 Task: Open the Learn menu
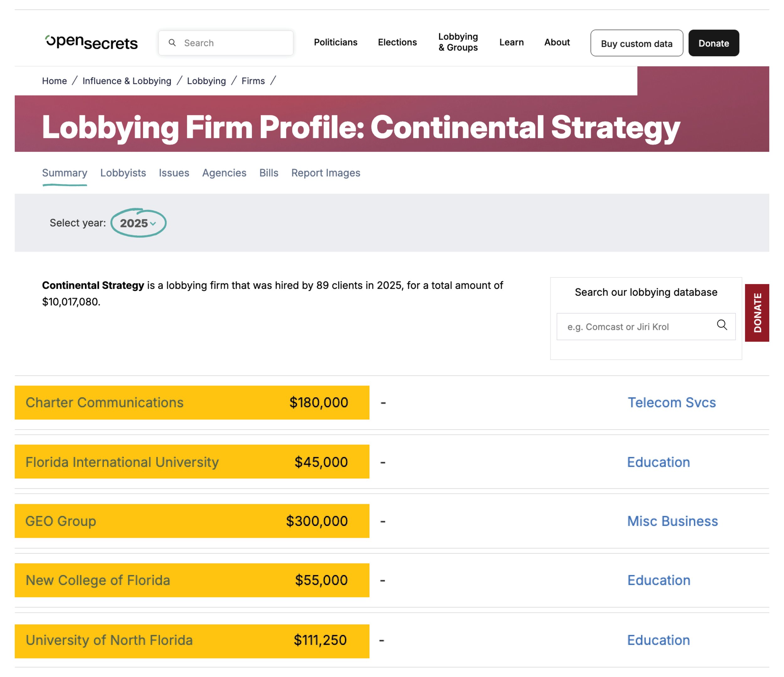tap(511, 42)
